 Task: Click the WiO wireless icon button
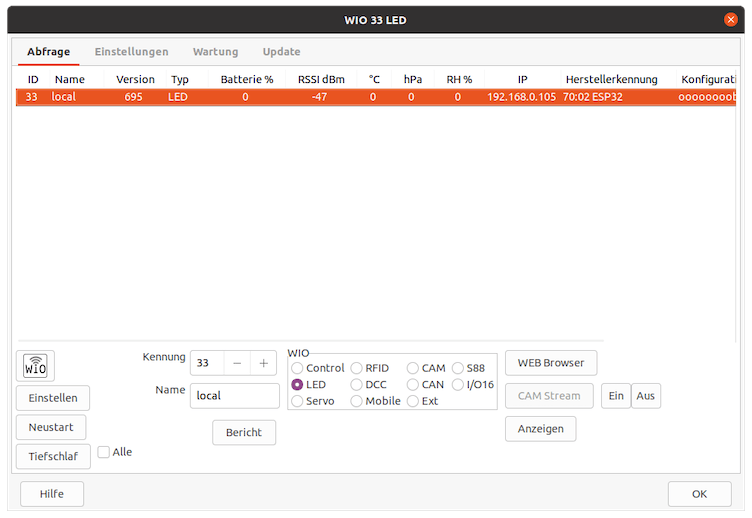click(x=36, y=366)
